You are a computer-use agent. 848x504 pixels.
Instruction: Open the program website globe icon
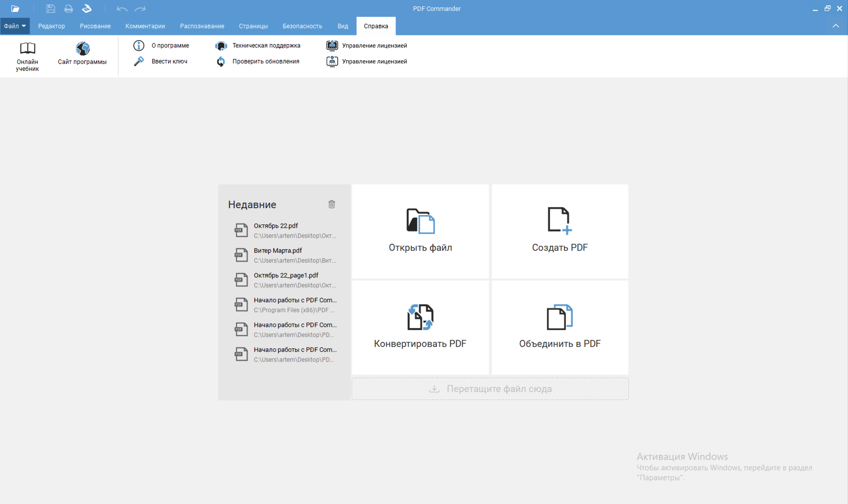coord(83,49)
